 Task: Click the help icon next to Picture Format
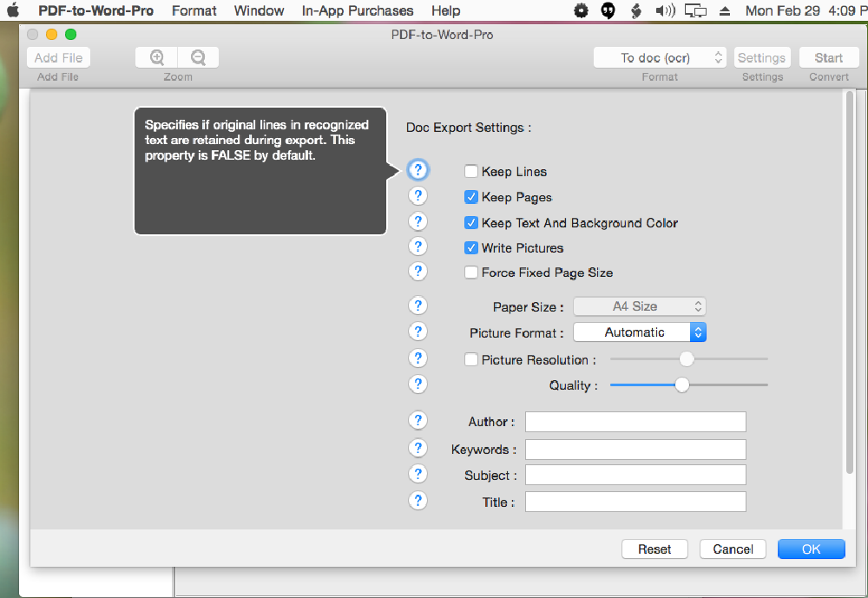(418, 332)
